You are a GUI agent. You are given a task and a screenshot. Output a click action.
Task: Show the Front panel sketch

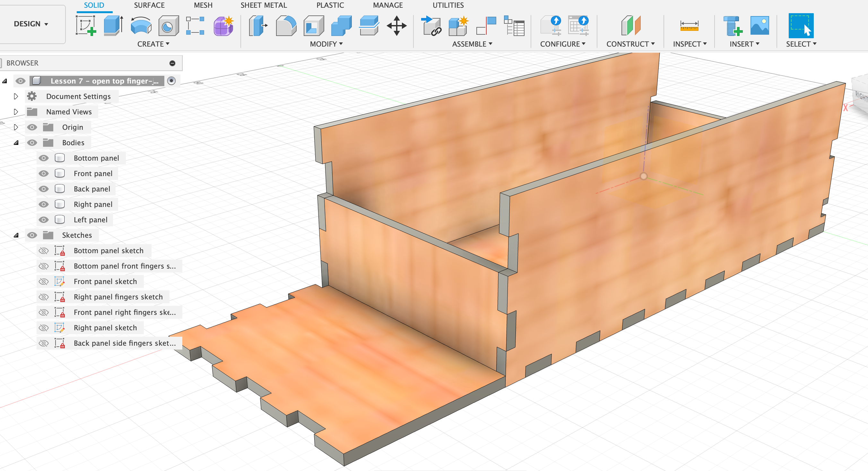click(43, 281)
